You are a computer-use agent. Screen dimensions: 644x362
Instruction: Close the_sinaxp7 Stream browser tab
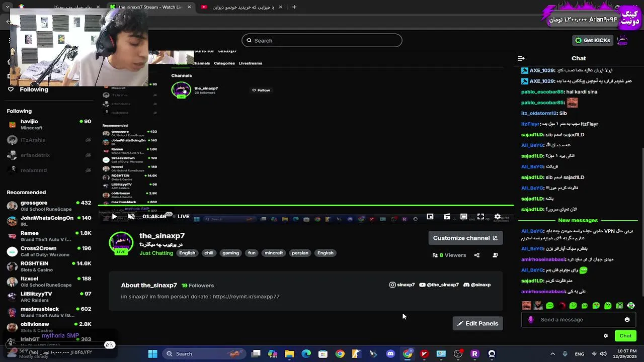tap(189, 7)
